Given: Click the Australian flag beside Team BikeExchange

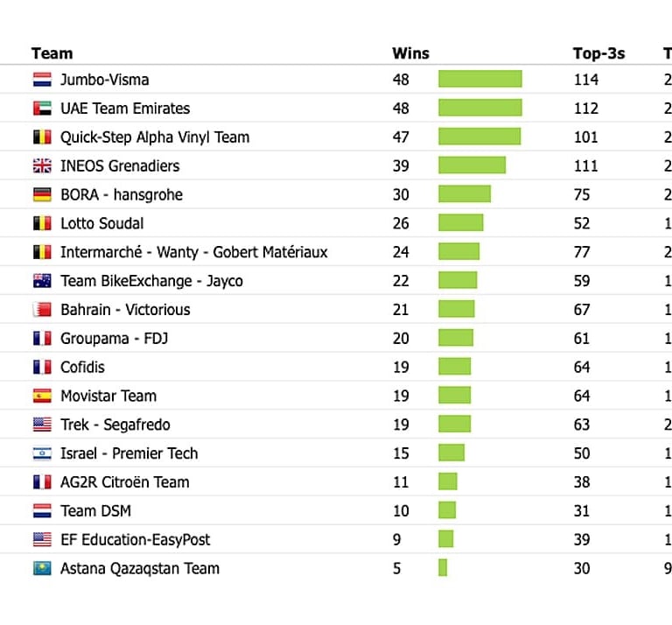Looking at the screenshot, I should coord(42,281).
